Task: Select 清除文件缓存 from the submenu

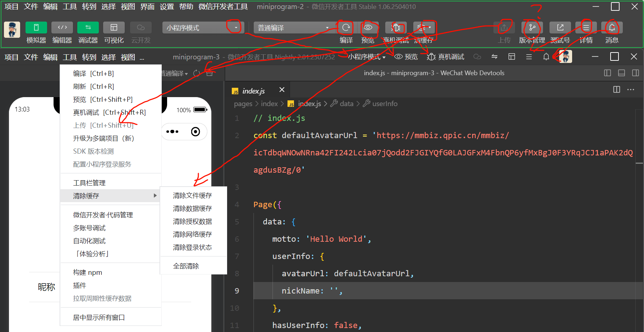Action: [x=192, y=196]
